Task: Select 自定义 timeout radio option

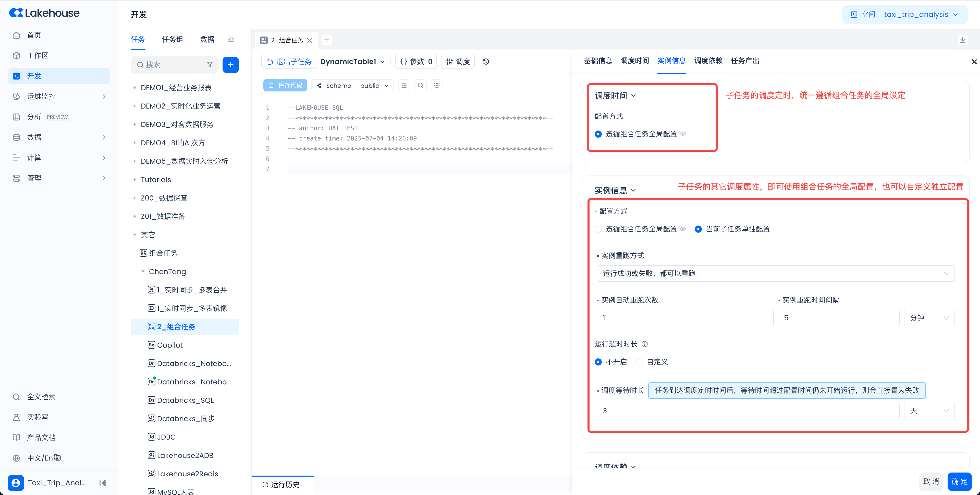Action: click(x=639, y=362)
